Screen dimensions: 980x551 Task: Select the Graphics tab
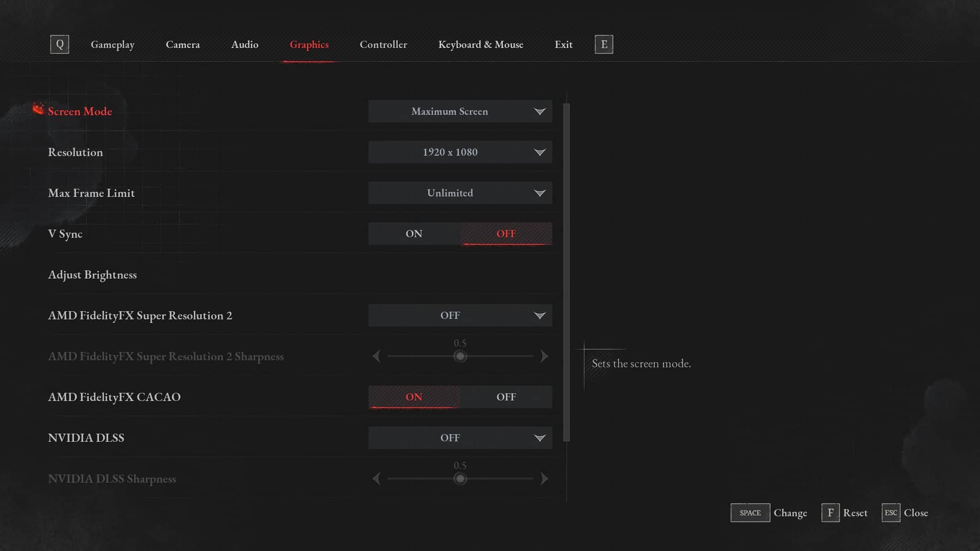[309, 45]
